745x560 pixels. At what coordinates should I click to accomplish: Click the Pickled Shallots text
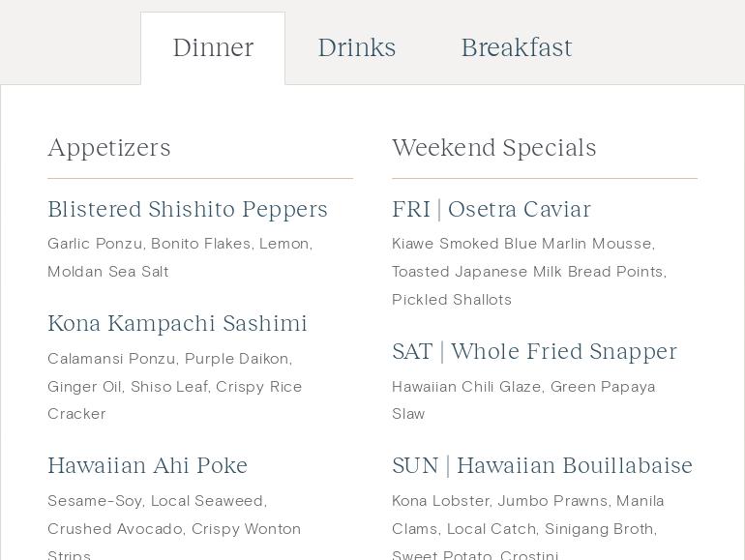(x=452, y=300)
